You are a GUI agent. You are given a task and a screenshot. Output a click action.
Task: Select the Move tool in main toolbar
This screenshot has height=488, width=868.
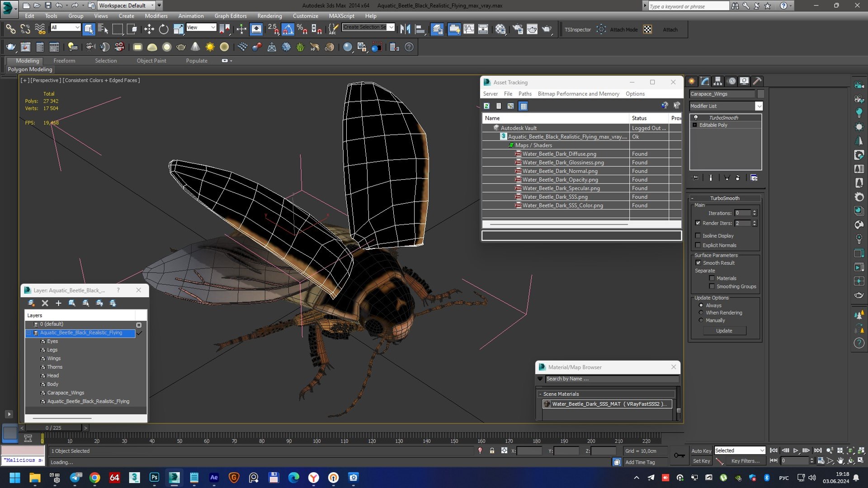[149, 29]
